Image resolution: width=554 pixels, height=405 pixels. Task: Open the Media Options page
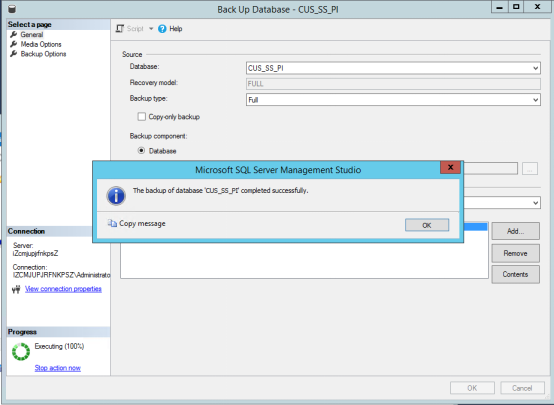click(41, 44)
